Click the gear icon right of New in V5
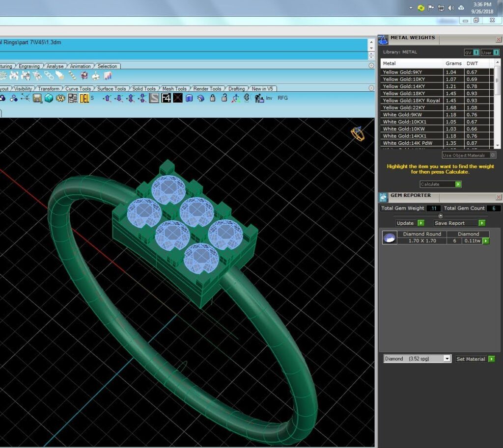Viewport: 503px width, 448px height. coord(371,88)
